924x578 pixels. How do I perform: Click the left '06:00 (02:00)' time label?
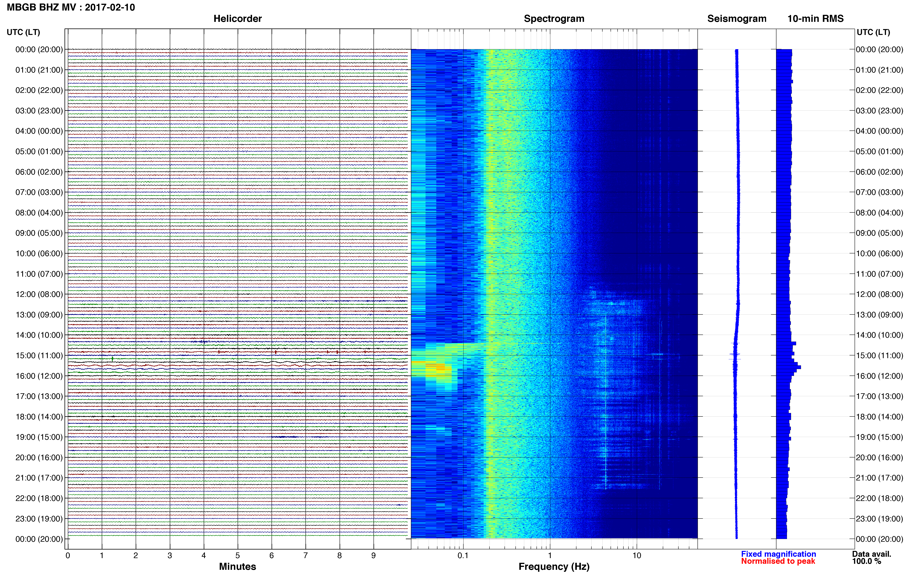[x=39, y=172]
